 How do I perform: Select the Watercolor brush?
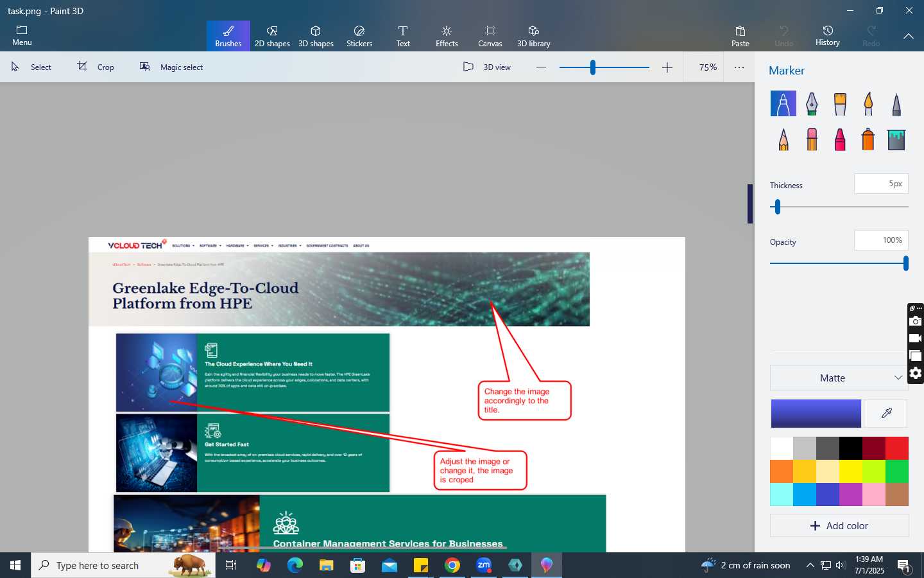tap(868, 103)
